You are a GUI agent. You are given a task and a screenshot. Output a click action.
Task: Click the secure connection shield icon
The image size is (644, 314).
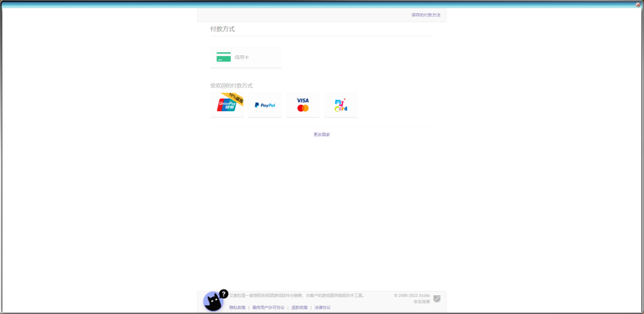pyautogui.click(x=437, y=298)
